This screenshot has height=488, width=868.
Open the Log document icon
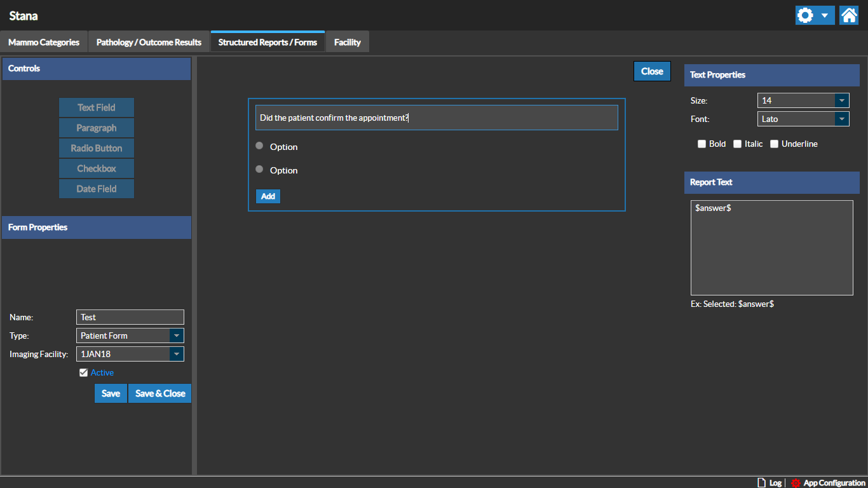(761, 483)
